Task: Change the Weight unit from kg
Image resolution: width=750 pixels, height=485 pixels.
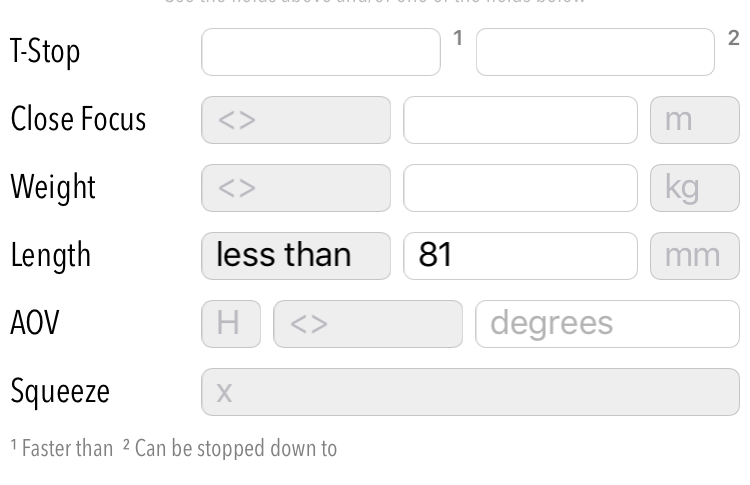Action: 695,188
